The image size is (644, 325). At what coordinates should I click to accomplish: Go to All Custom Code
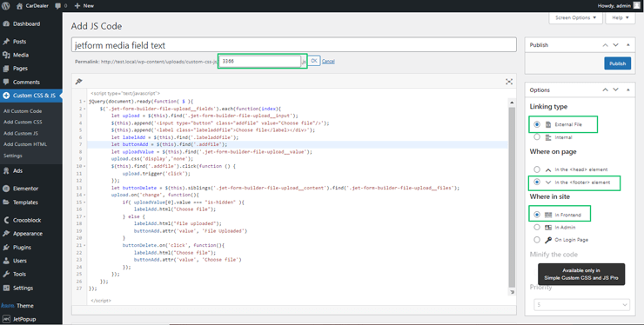(x=23, y=111)
